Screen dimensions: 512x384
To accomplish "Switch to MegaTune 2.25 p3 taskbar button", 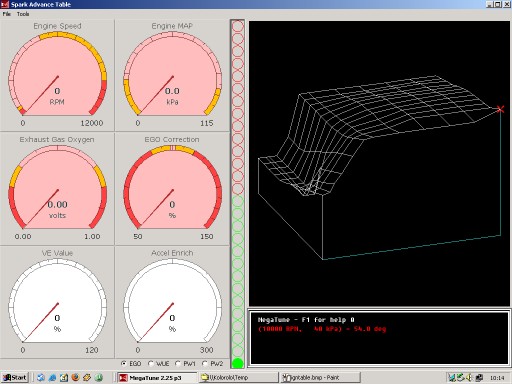I will [157, 377].
